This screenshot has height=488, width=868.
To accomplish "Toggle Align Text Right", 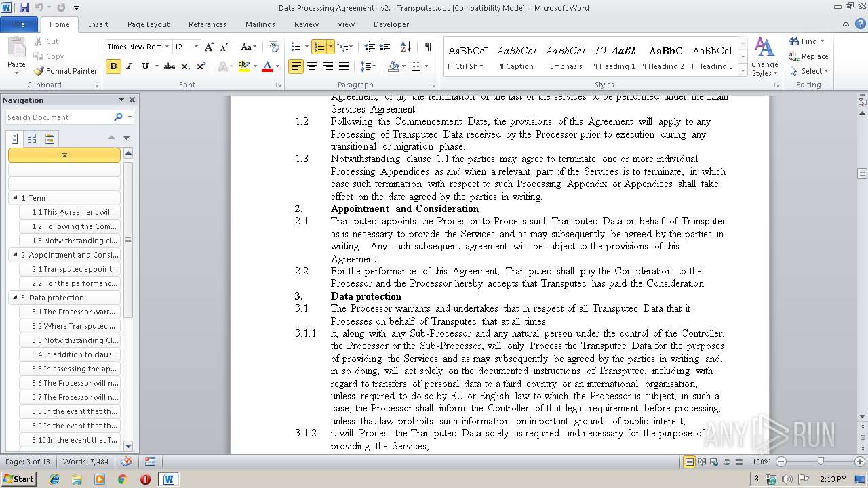I will [328, 66].
